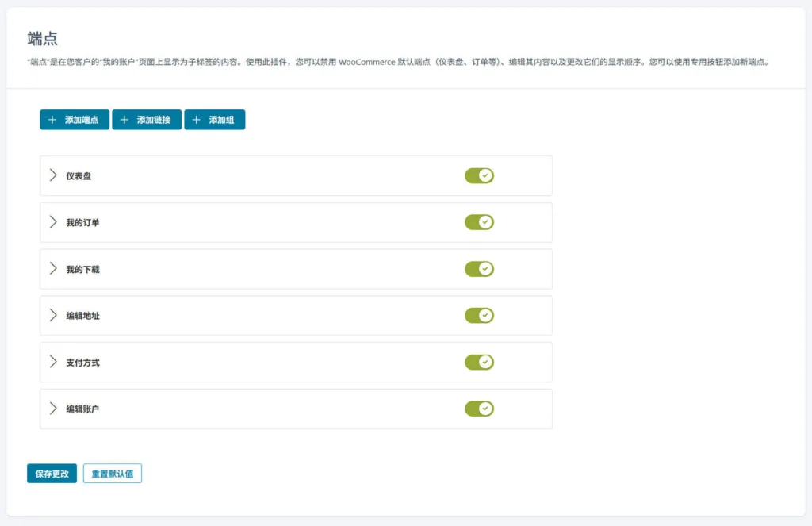The width and height of the screenshot is (812, 526).
Task: Click the plus icon on 添加链接 button
Action: tap(124, 120)
